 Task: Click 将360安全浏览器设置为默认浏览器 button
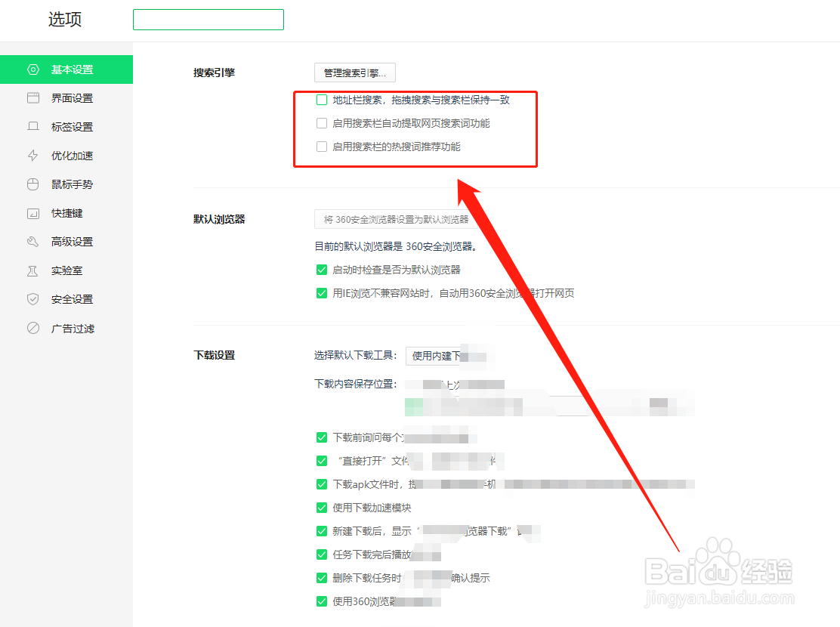pos(395,219)
